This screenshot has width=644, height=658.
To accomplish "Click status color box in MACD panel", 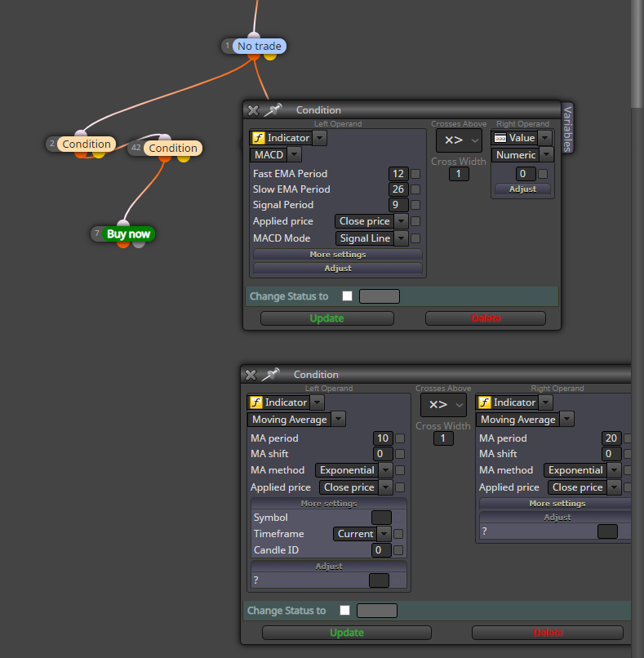I will tap(380, 296).
